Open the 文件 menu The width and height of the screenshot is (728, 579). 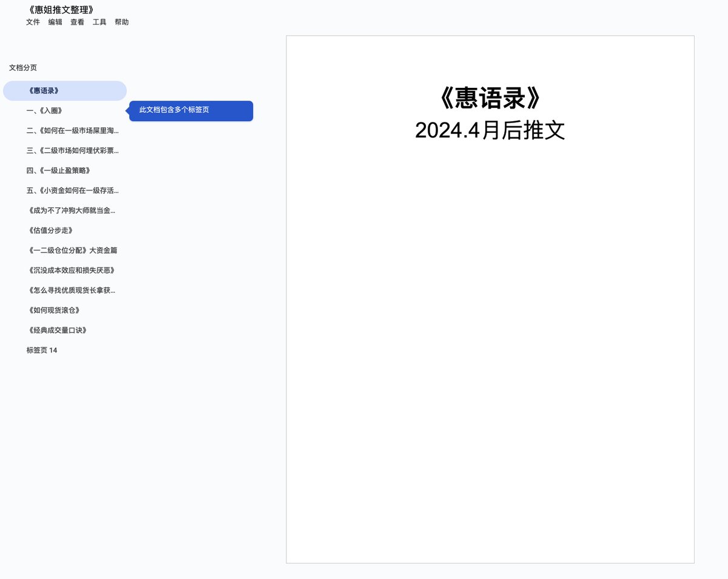coord(33,22)
